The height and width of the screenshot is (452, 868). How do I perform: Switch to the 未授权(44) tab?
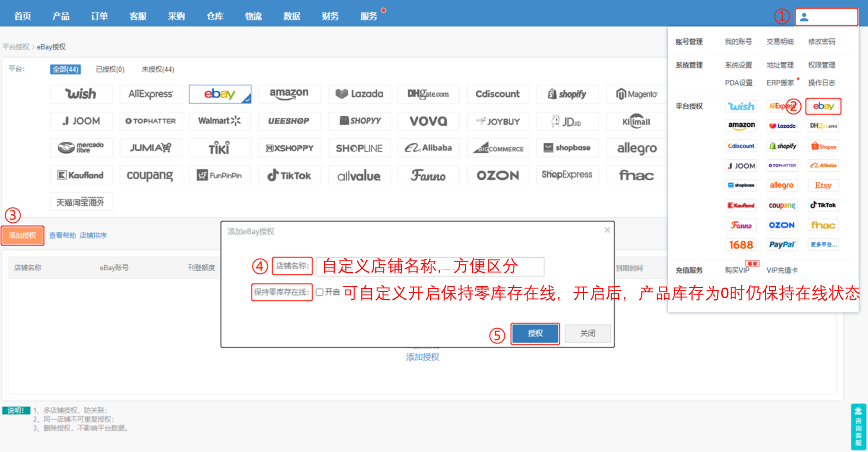click(x=157, y=69)
